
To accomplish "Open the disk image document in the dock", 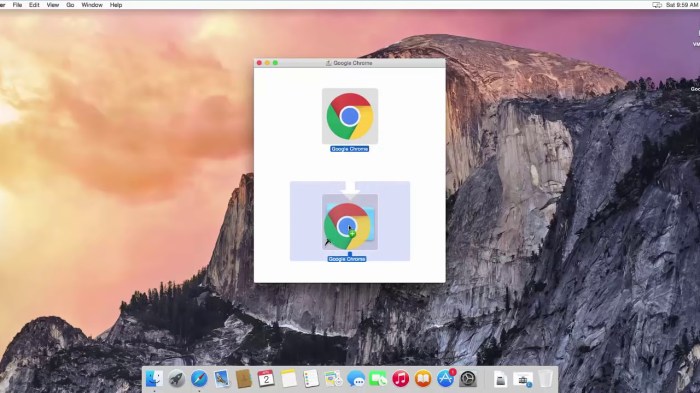I will click(500, 380).
